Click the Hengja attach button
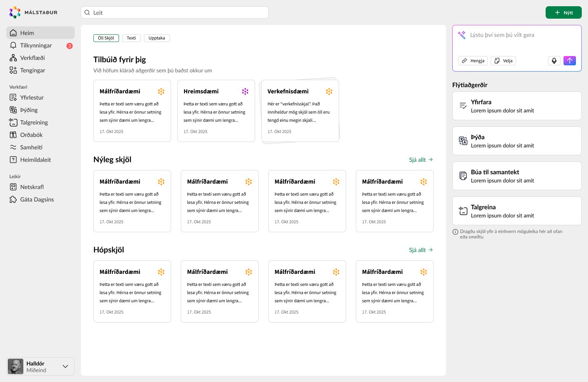588x382 pixels. coord(473,61)
